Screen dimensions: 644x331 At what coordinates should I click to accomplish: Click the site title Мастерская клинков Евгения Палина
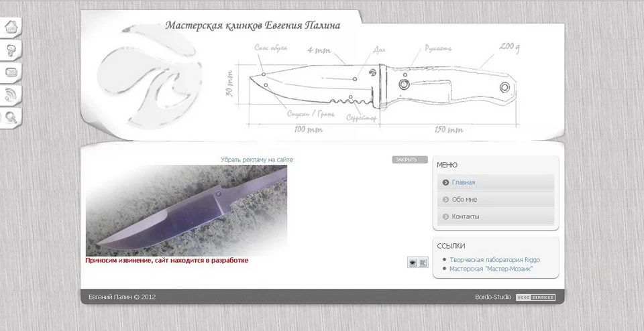click(x=253, y=26)
